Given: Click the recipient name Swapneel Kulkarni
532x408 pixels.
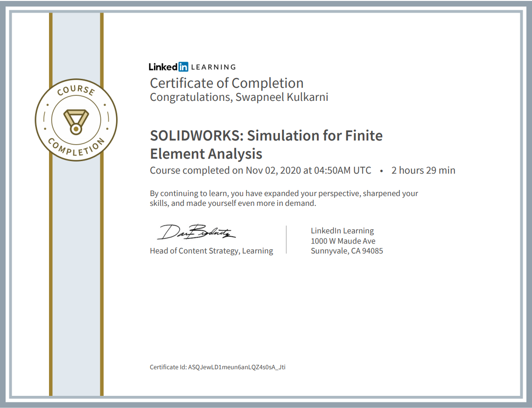Looking at the screenshot, I should [281, 97].
